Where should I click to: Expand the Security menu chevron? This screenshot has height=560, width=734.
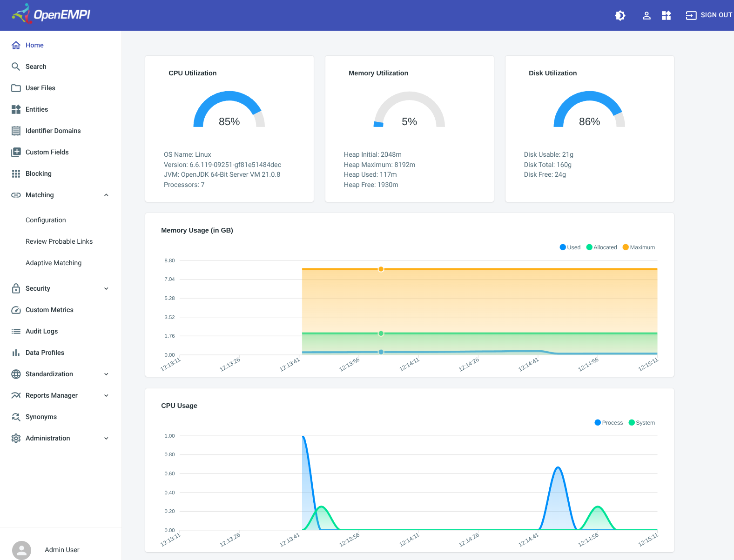click(x=106, y=288)
